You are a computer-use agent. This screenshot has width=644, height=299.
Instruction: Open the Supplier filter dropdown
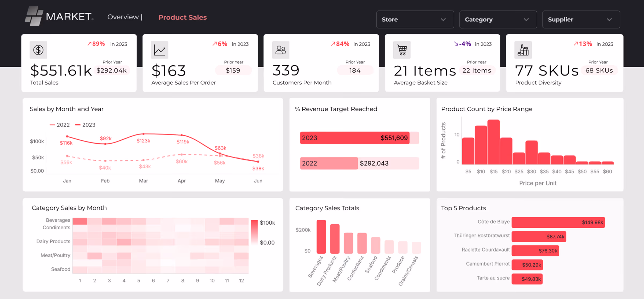click(581, 20)
